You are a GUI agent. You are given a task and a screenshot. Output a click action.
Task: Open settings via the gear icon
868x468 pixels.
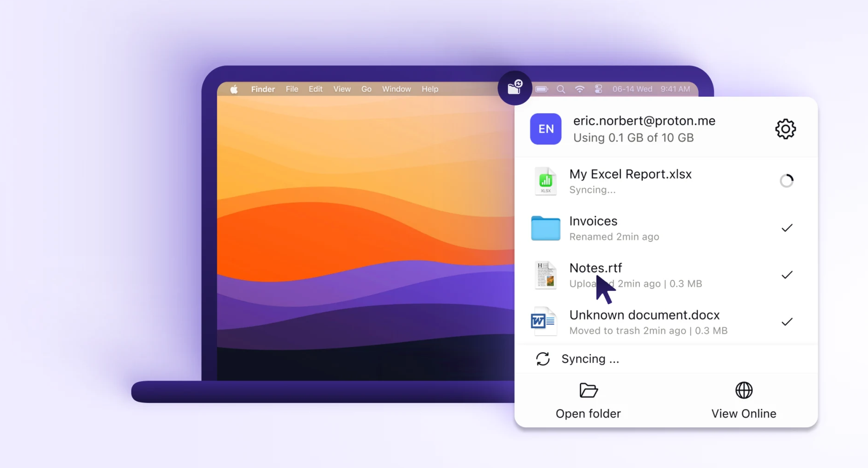click(x=785, y=129)
